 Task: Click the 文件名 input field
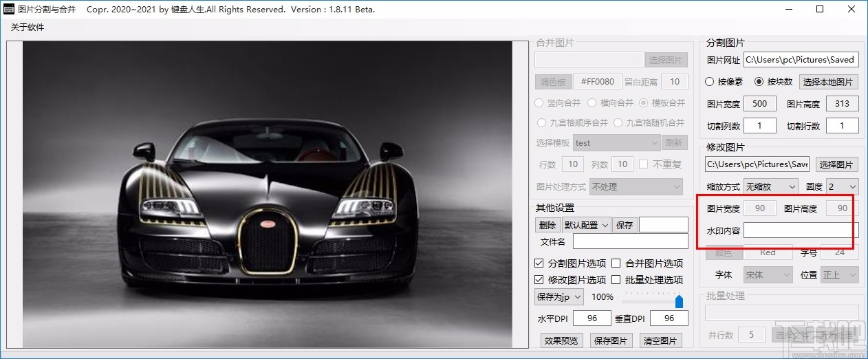click(x=631, y=241)
